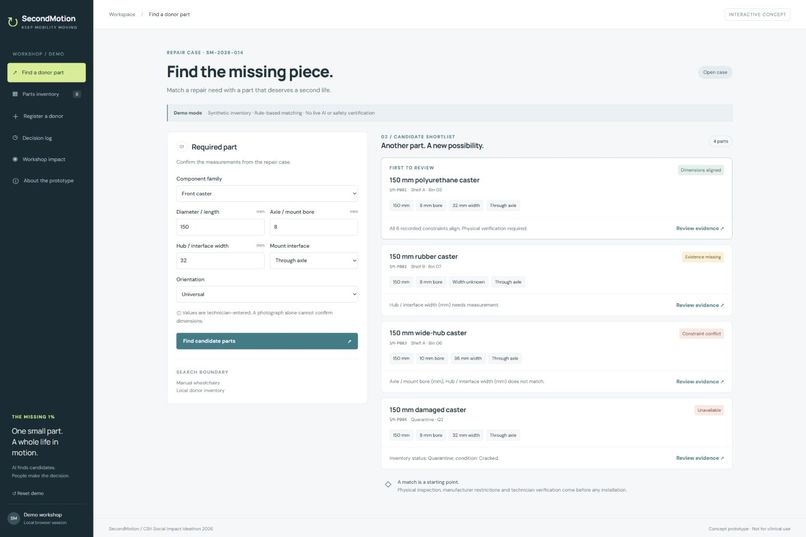Review evidence for the polyurethane caster
806x537 pixels.
[700, 229]
